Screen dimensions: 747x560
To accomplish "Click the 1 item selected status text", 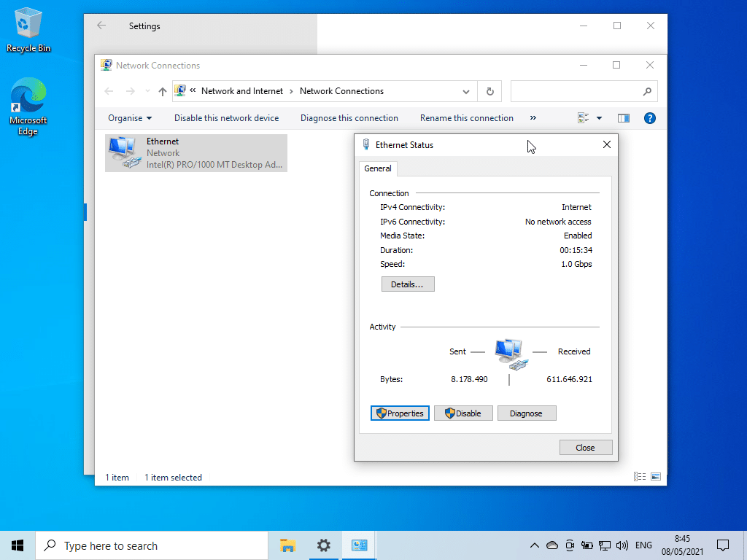I will [173, 477].
